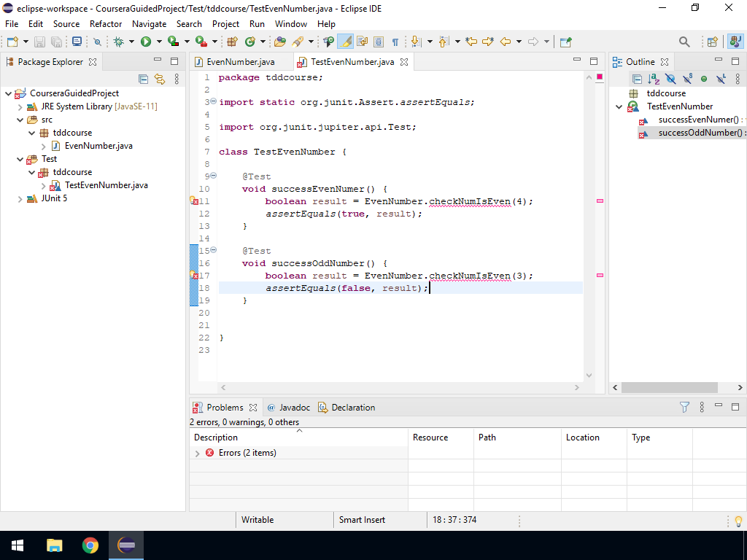Open the Refactor menu

click(106, 23)
